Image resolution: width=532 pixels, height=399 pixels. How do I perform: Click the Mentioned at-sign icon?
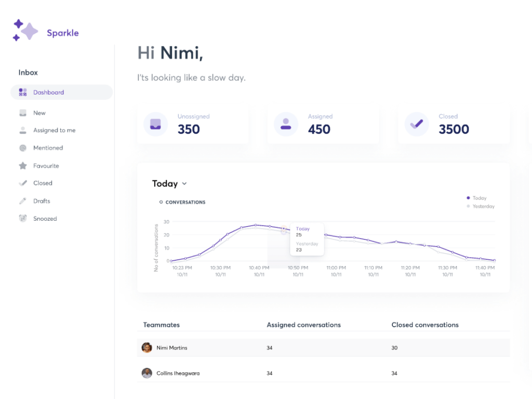[x=23, y=148]
